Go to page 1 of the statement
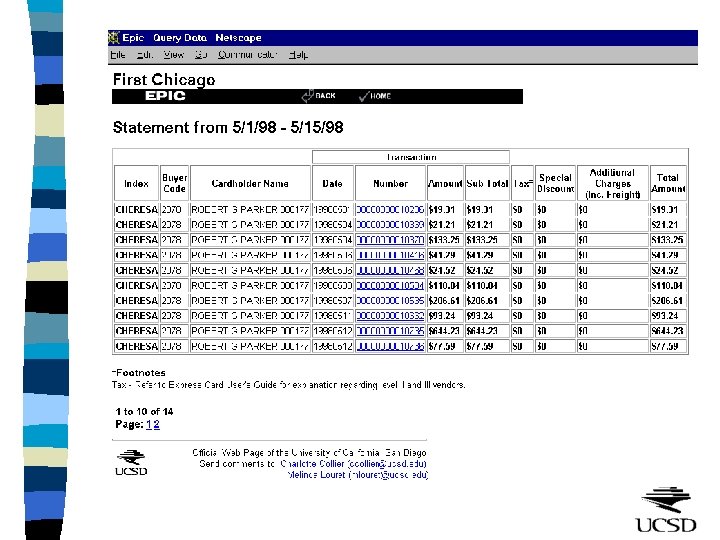 pyautogui.click(x=149, y=424)
